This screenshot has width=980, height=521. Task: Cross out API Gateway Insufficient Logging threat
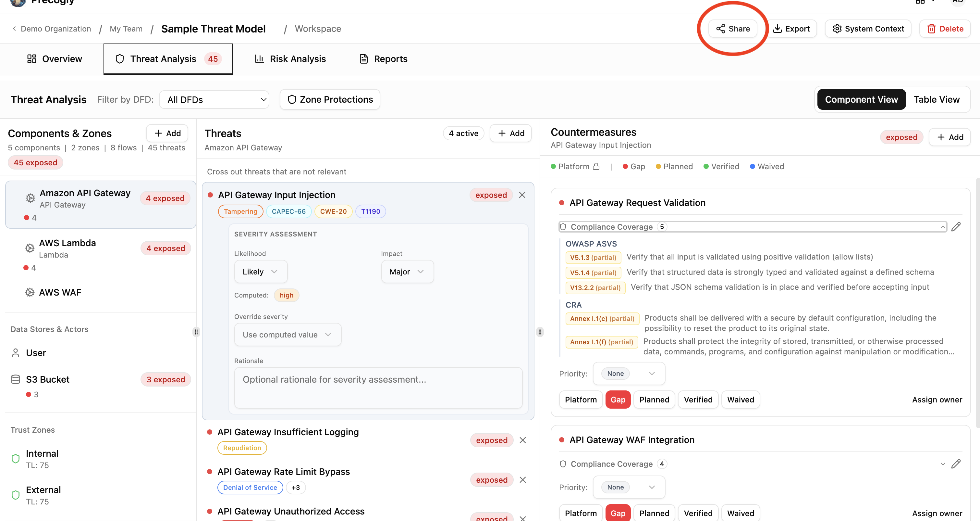(523, 440)
